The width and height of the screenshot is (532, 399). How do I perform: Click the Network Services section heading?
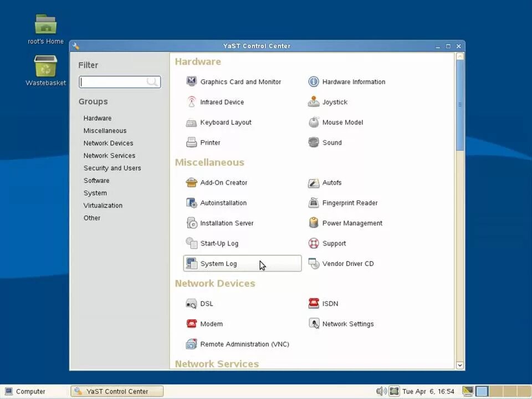tap(217, 364)
